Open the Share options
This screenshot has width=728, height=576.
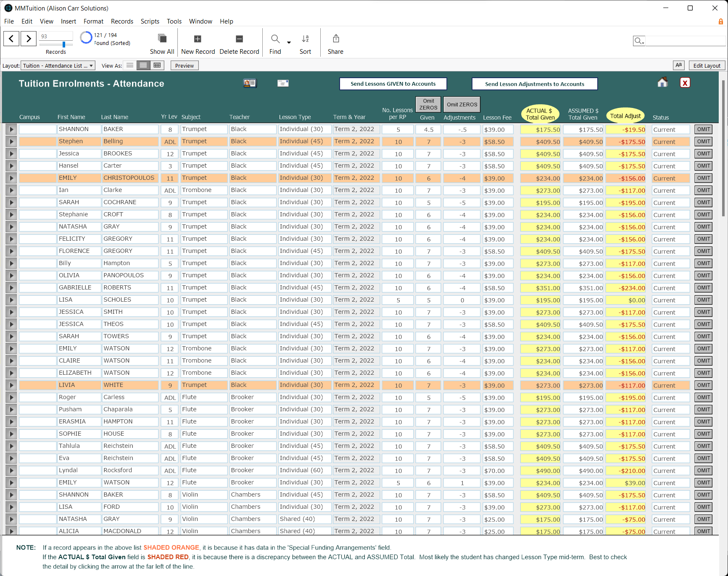point(335,44)
